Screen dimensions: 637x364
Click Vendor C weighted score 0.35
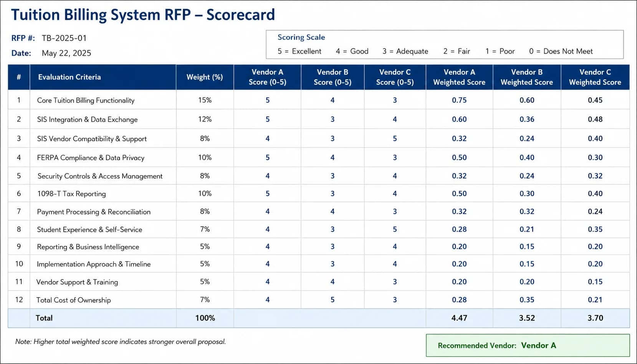tap(595, 229)
